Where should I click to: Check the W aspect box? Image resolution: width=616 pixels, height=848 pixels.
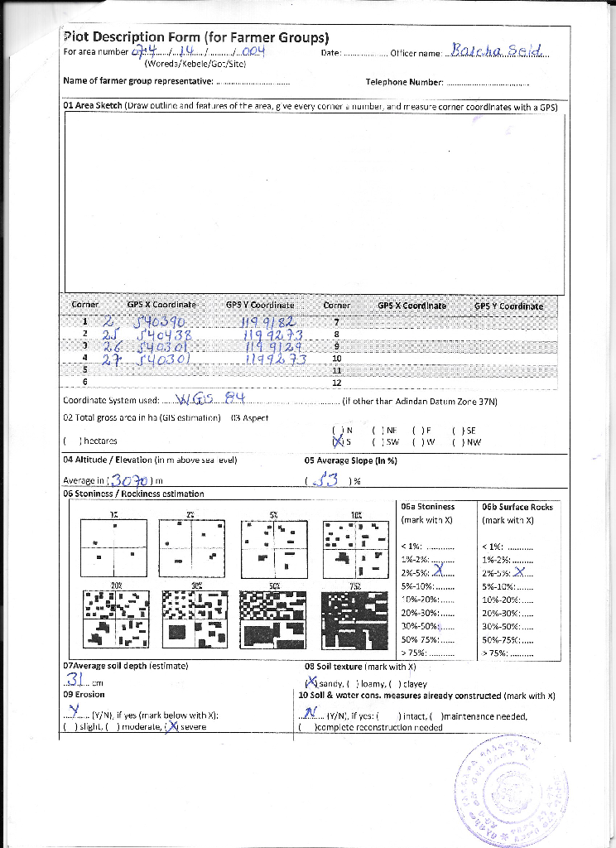pos(418,442)
